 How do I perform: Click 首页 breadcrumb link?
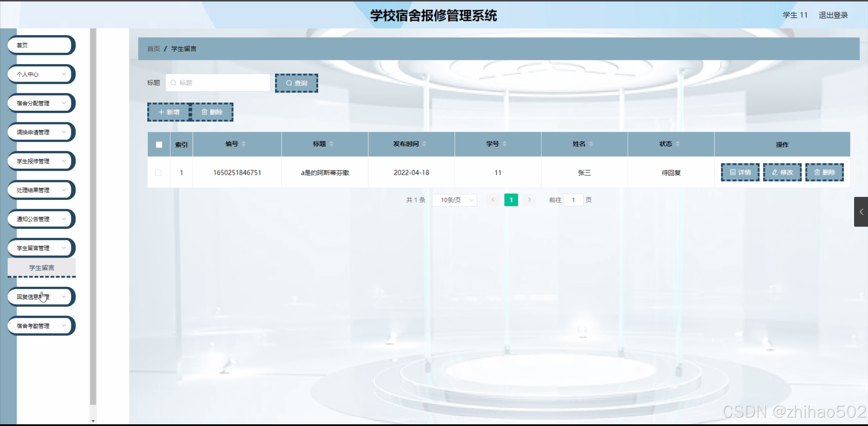(153, 49)
